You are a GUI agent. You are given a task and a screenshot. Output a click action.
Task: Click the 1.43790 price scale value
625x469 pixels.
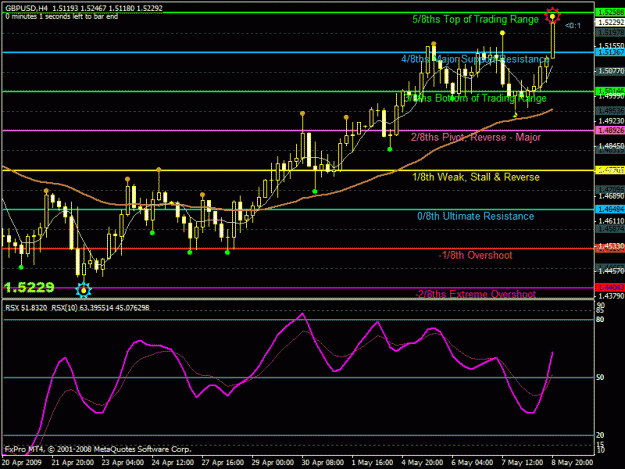[x=611, y=296]
